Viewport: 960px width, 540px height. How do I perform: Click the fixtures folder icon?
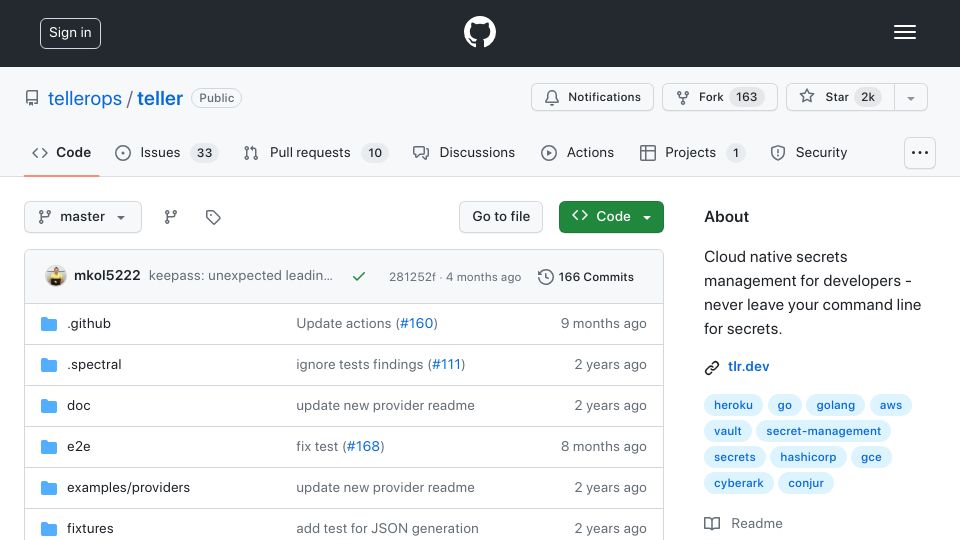49,528
